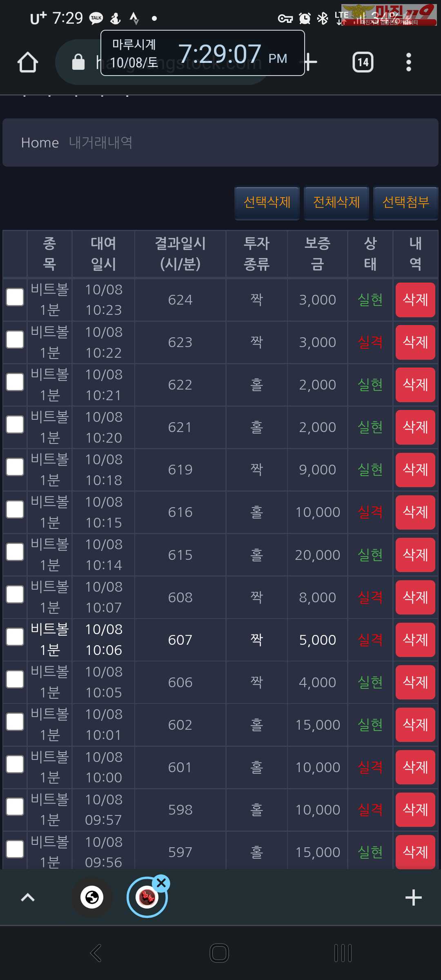This screenshot has height=980, width=441.
Task: Tap Android back navigation button
Action: (x=96, y=953)
